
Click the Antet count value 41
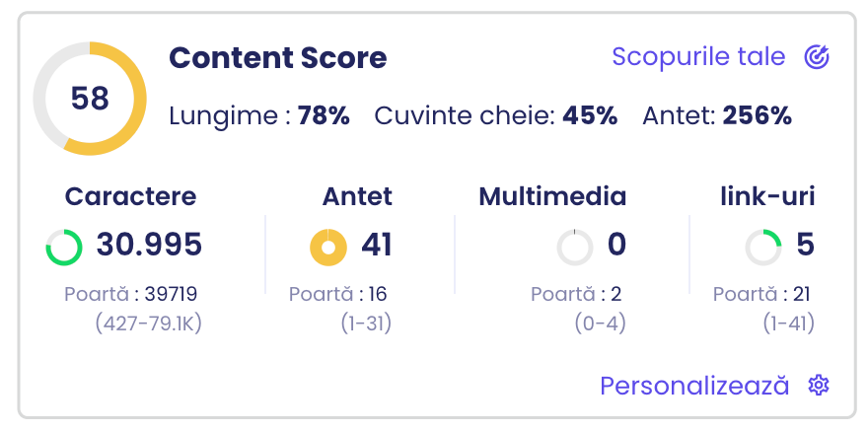[x=377, y=245]
